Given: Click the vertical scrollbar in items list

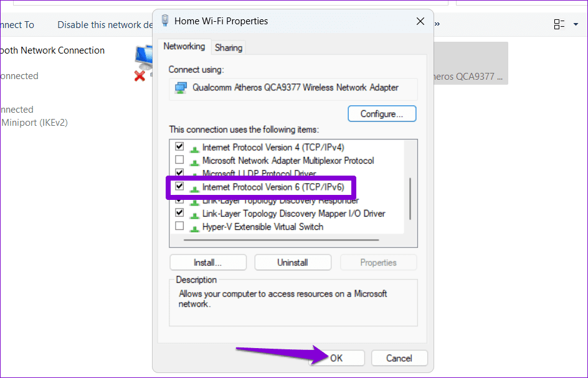Looking at the screenshot, I should click(410, 199).
